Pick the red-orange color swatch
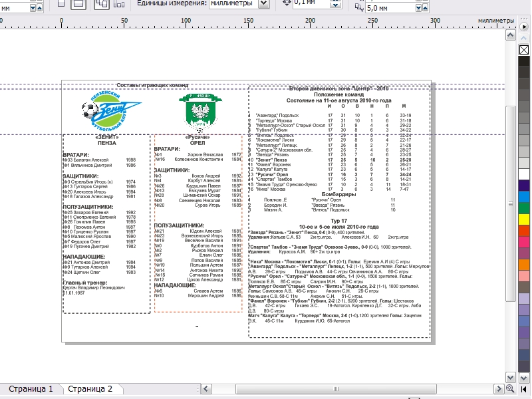The height and width of the screenshot is (399, 532). [524, 230]
